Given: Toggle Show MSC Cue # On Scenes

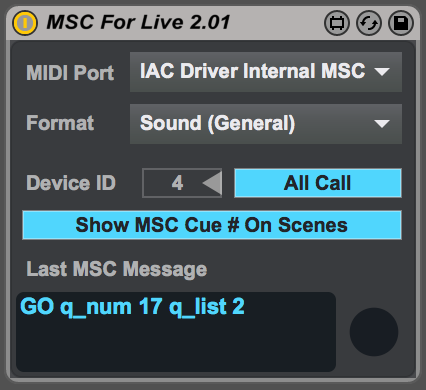Looking at the screenshot, I should [212, 225].
